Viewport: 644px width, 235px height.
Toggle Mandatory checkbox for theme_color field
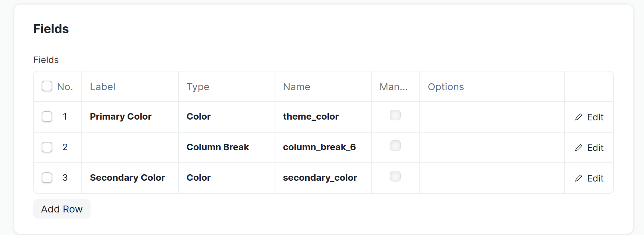coord(395,115)
